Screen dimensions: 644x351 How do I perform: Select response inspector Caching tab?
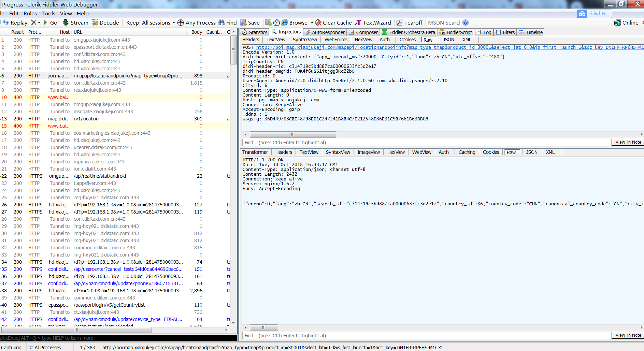(467, 152)
